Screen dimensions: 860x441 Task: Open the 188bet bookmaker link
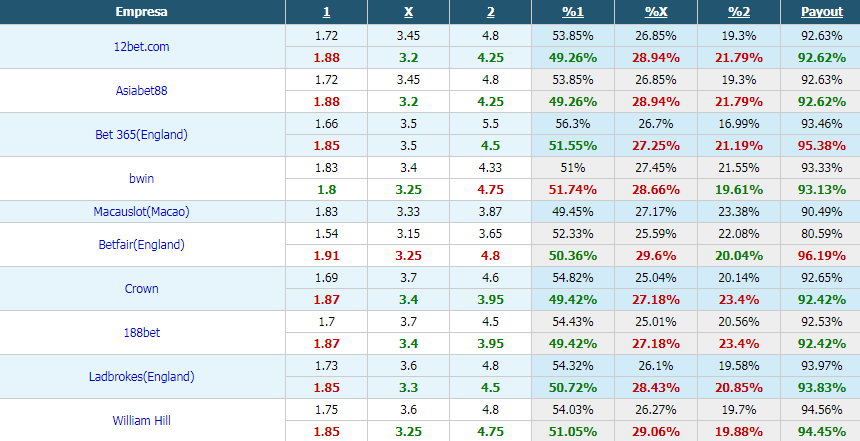[x=142, y=332]
